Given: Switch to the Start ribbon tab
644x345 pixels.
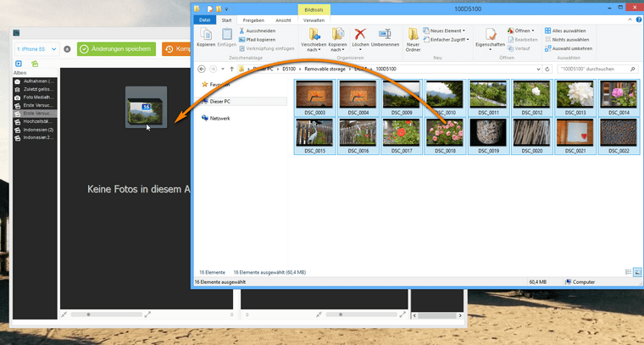Looking at the screenshot, I should click(x=227, y=20).
